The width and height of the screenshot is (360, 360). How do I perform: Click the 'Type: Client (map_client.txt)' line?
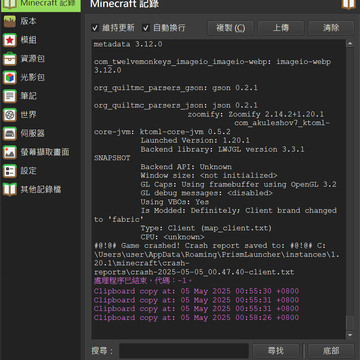tap(206, 228)
